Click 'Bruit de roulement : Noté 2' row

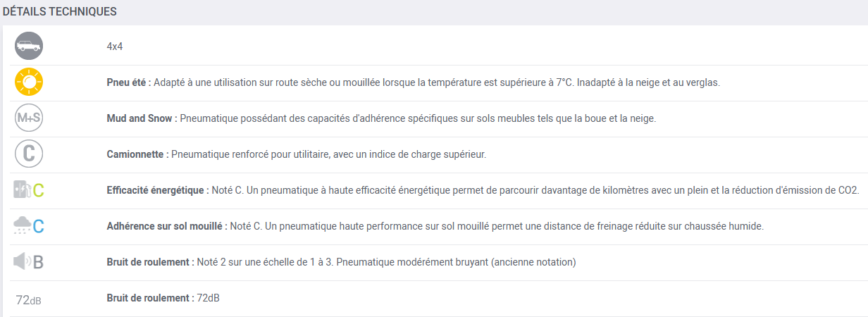pos(434,262)
